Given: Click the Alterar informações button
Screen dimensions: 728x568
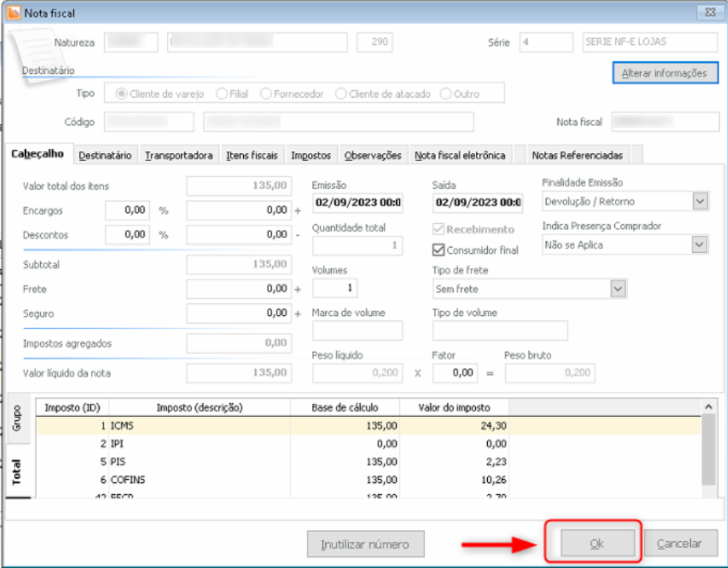Looking at the screenshot, I should [x=664, y=73].
